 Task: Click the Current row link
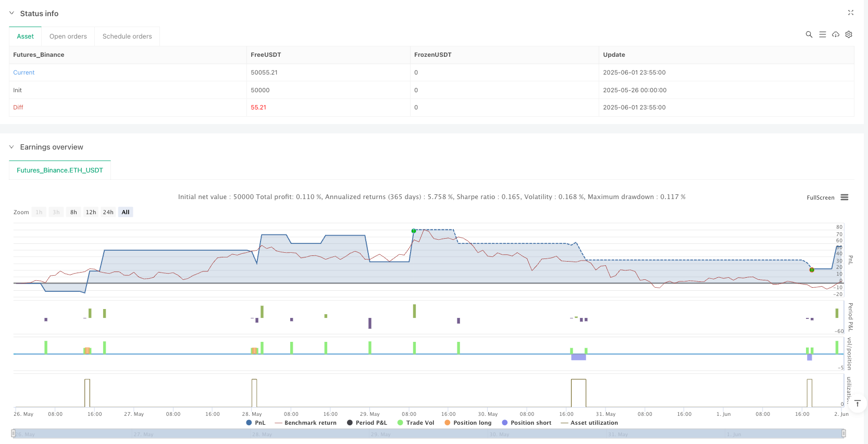[x=24, y=72]
